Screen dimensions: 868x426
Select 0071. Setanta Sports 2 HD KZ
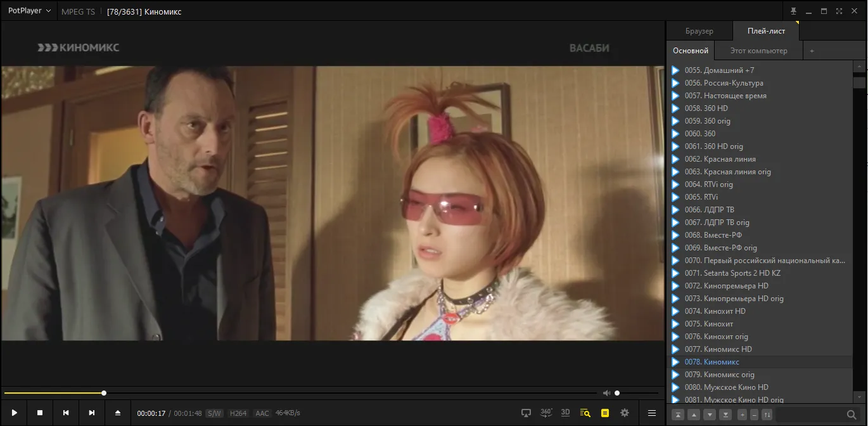coord(759,273)
